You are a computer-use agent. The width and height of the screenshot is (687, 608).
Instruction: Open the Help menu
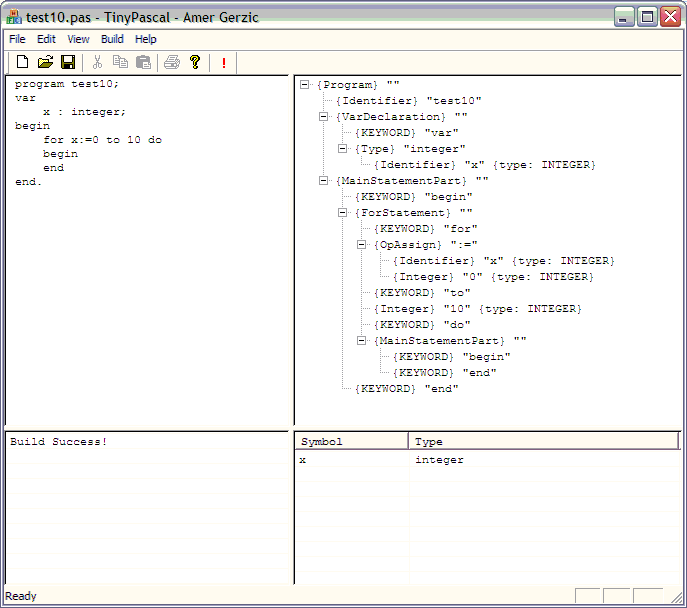coord(145,39)
